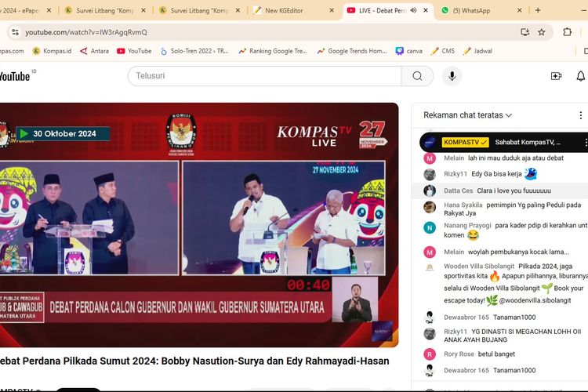The width and height of the screenshot is (588, 392).
Task: Open the Solo-Tren 2022 bookmark
Action: pyautogui.click(x=194, y=51)
